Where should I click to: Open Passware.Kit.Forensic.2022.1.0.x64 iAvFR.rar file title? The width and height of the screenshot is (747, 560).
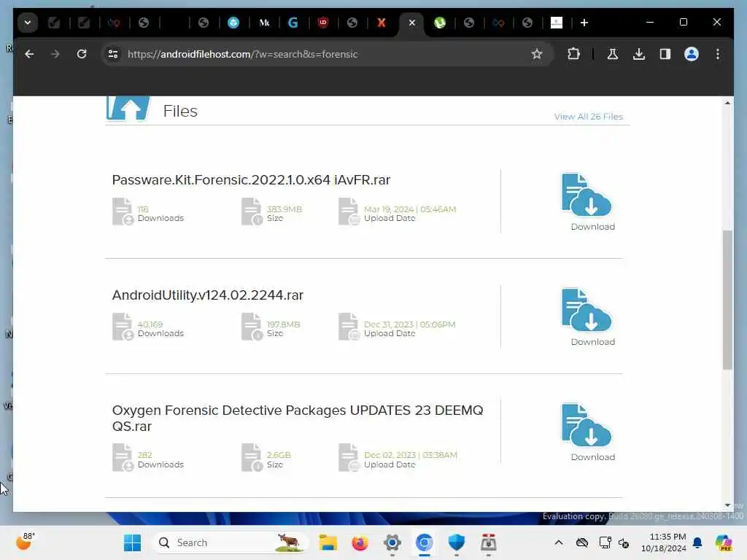[x=251, y=180]
